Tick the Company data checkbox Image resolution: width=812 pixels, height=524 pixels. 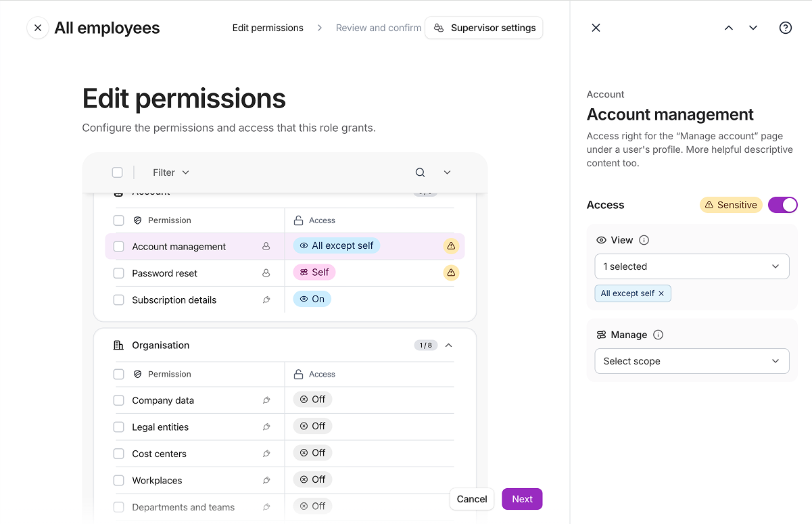(x=119, y=400)
